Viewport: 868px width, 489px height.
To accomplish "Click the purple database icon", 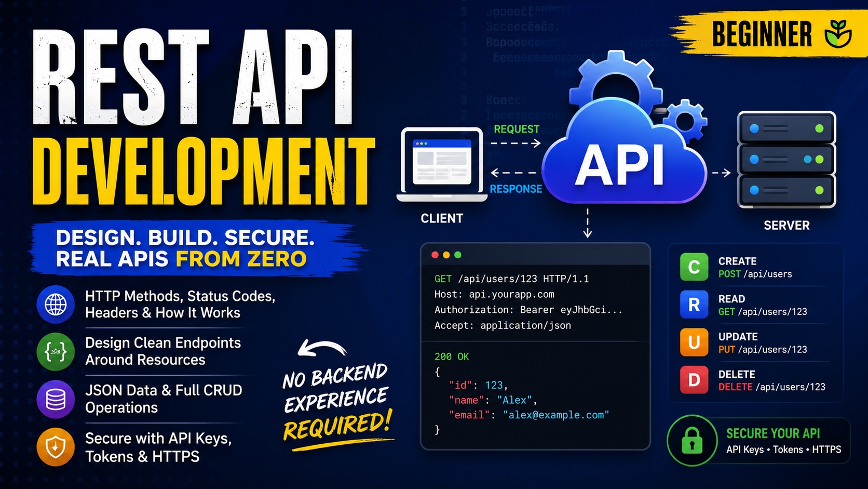I will click(56, 399).
